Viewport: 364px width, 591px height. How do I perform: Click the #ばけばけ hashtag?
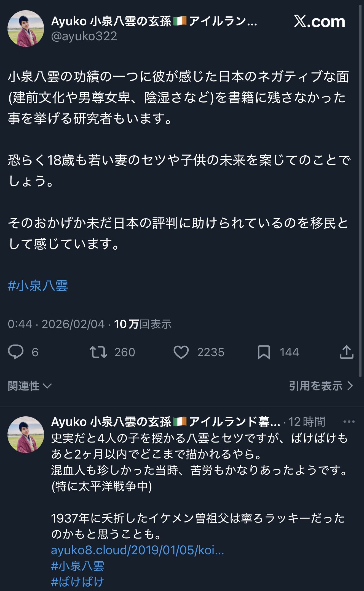coord(77,582)
